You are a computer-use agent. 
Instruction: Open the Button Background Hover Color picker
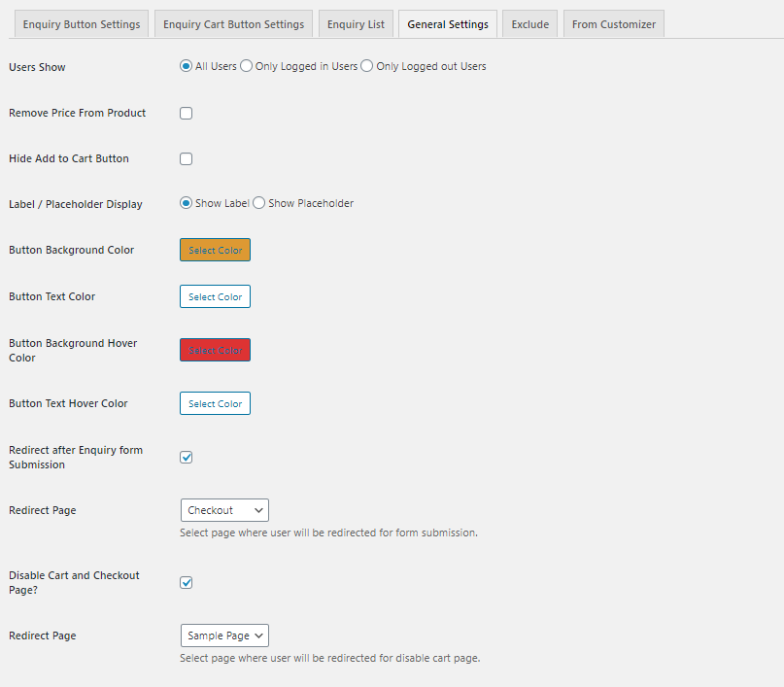[x=215, y=350]
